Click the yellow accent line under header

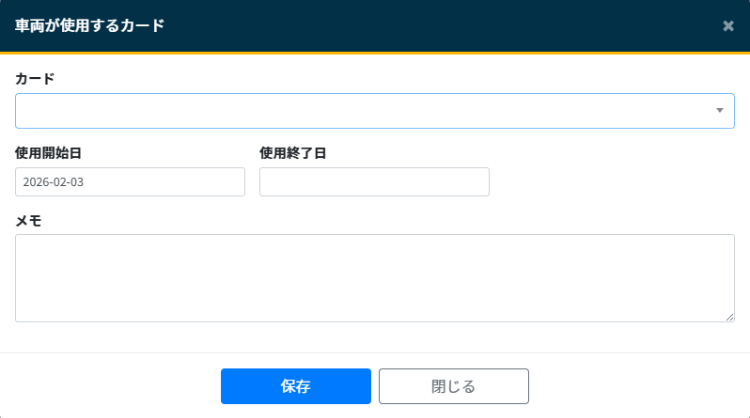375,52
